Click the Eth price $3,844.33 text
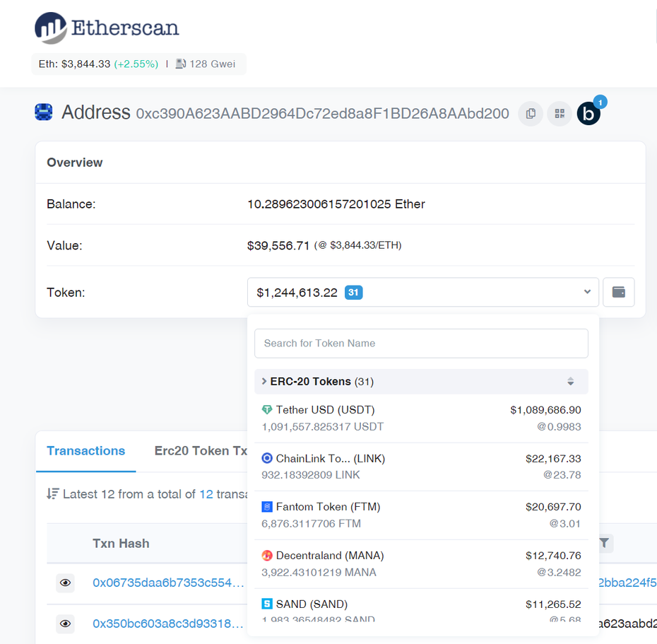 click(75, 64)
